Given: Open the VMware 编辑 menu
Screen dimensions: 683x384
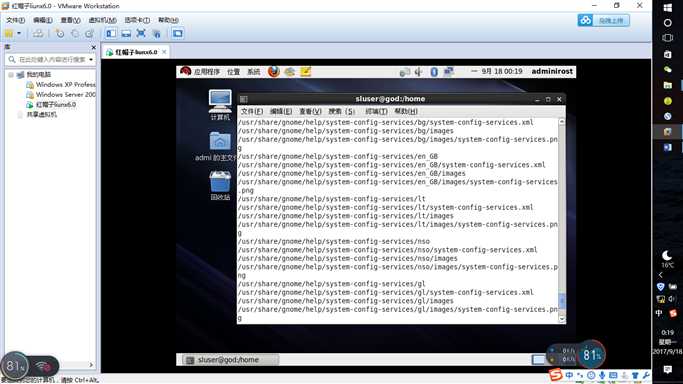Looking at the screenshot, I should coord(43,20).
